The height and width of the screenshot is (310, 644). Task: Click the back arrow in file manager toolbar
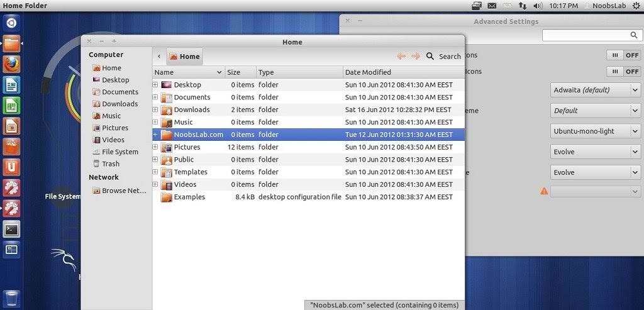(x=401, y=56)
